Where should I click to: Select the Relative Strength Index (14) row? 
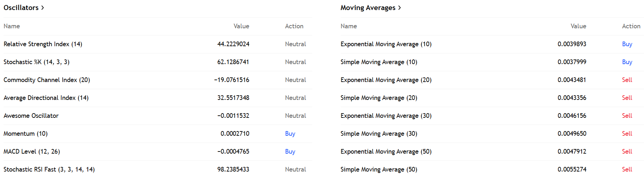[x=43, y=44]
